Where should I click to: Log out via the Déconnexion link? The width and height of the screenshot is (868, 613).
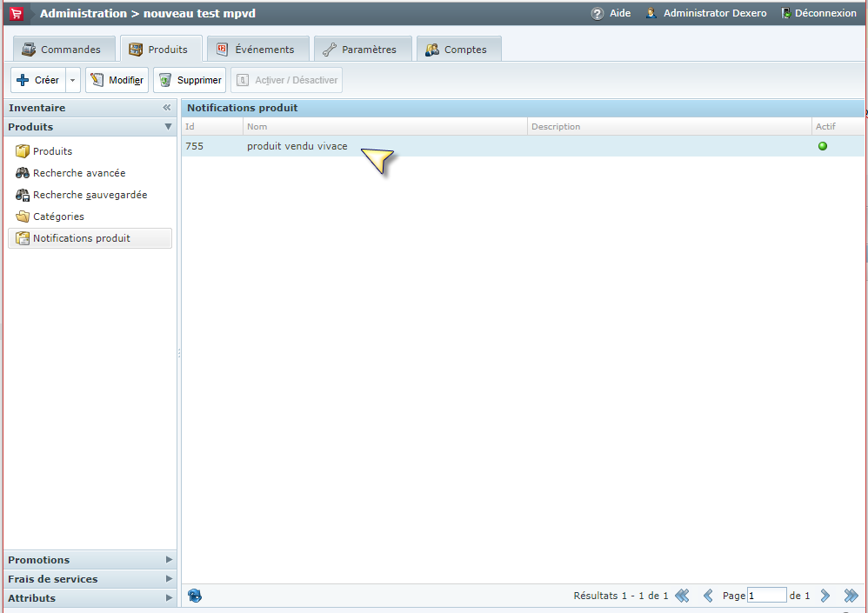(x=825, y=13)
